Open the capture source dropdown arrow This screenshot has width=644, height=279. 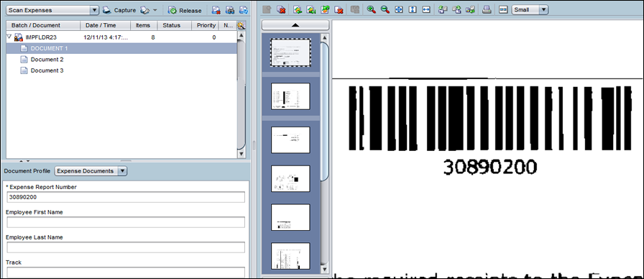155,10
